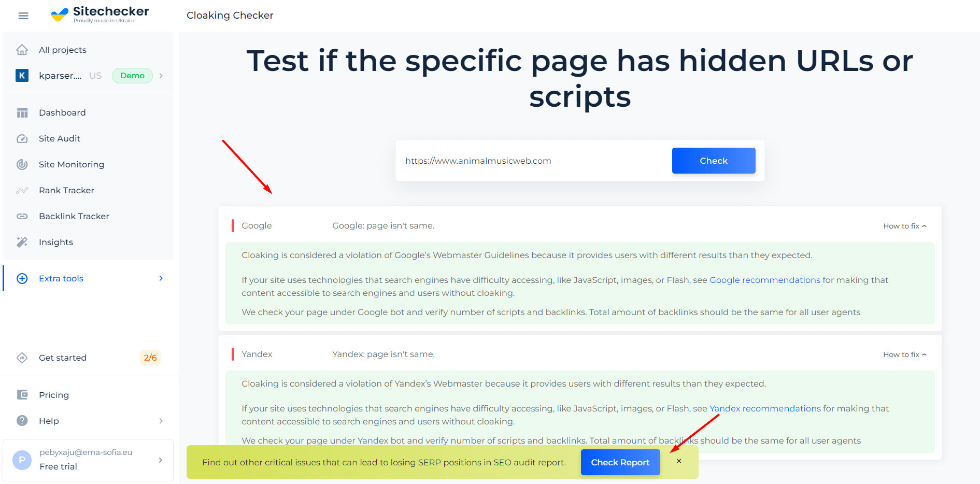This screenshot has height=484, width=980.
Task: Open Yandex recommendations link
Action: pyautogui.click(x=765, y=408)
